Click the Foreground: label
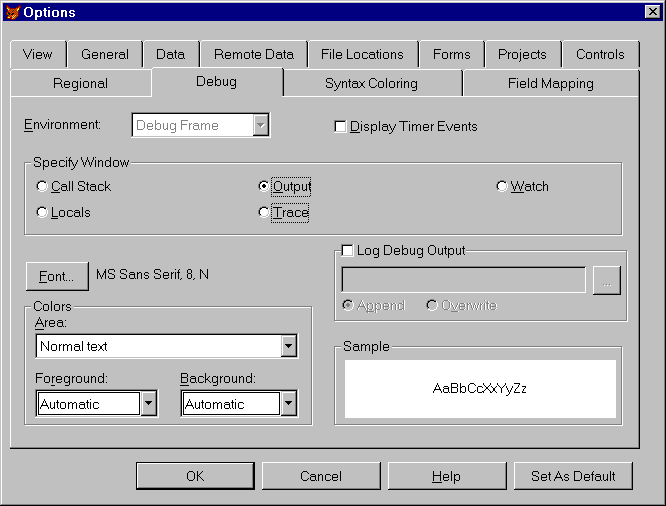Image resolution: width=666 pixels, height=506 pixels. 71,379
